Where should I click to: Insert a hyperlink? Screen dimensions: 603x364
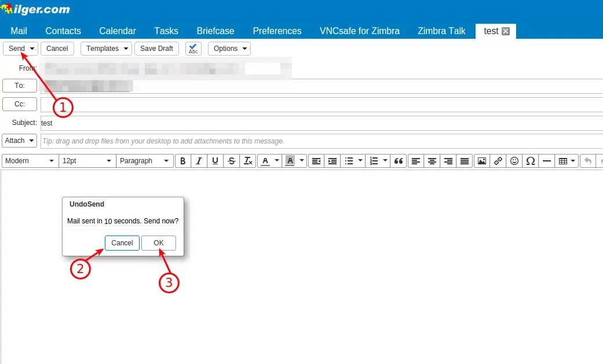[498, 160]
